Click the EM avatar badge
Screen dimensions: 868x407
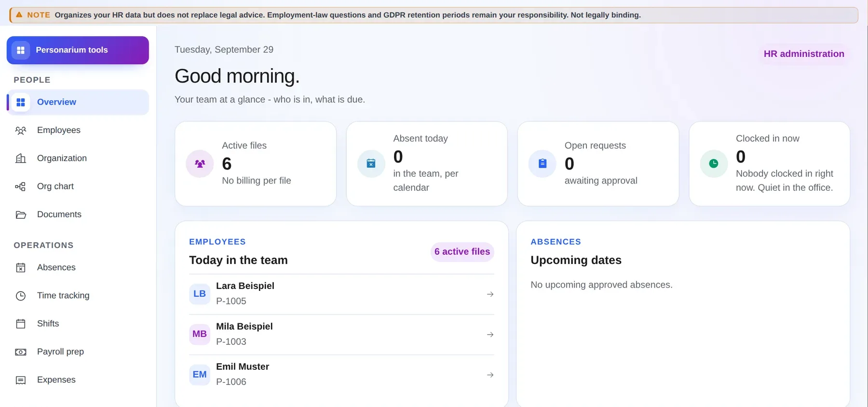200,375
